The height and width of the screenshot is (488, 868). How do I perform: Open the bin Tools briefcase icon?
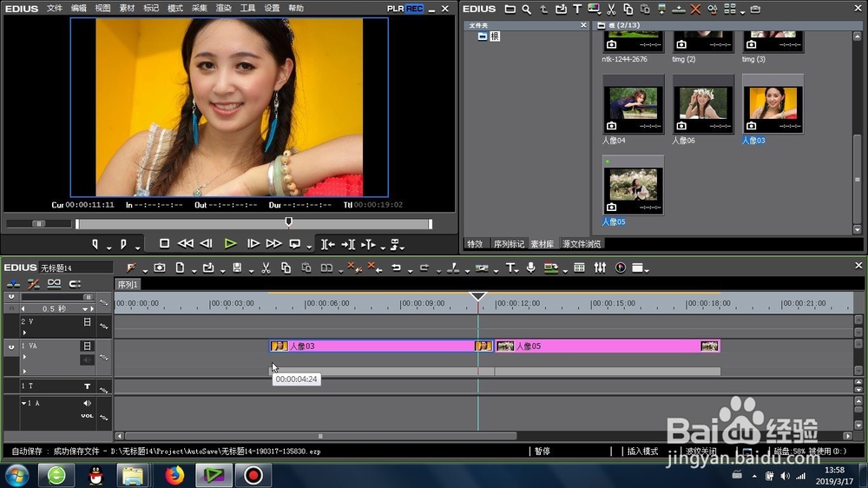[755, 9]
